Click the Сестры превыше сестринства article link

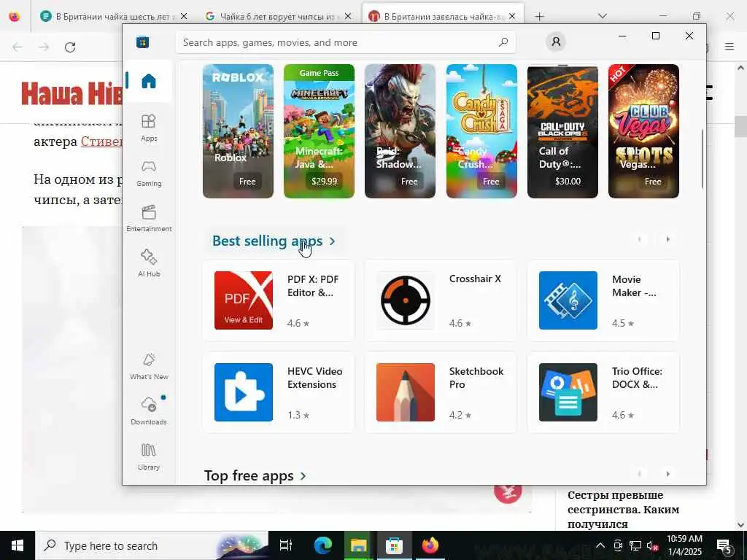pyautogui.click(x=623, y=510)
